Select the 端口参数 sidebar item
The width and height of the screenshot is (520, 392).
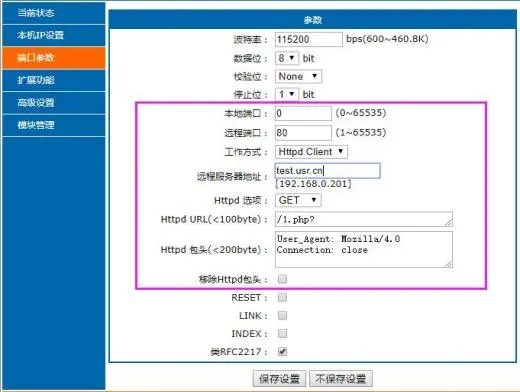pyautogui.click(x=53, y=58)
